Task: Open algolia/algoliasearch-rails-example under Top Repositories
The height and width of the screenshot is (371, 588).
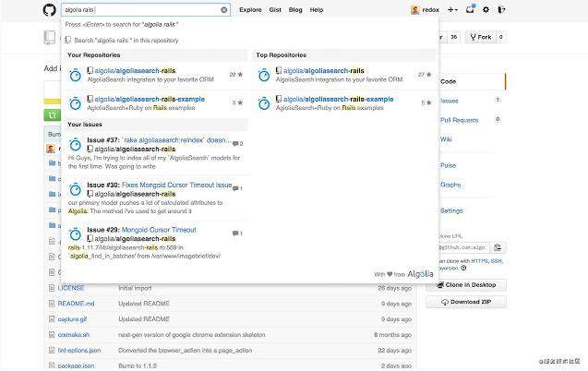Action: [x=338, y=99]
